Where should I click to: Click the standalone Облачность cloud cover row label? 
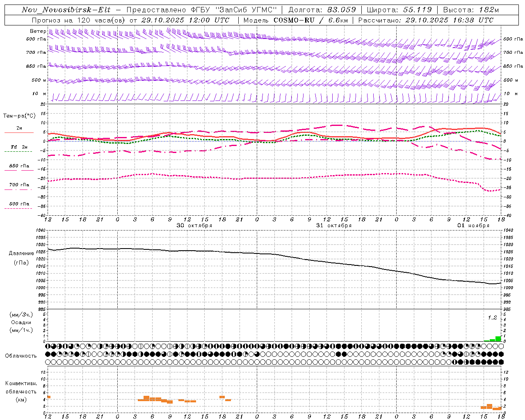click(x=21, y=356)
